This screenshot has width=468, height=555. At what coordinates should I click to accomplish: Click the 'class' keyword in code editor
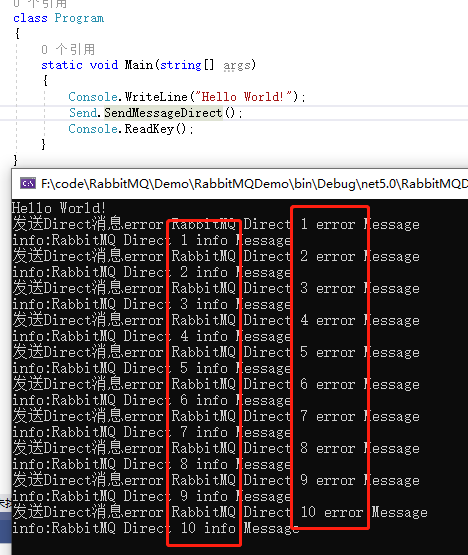pos(30,18)
